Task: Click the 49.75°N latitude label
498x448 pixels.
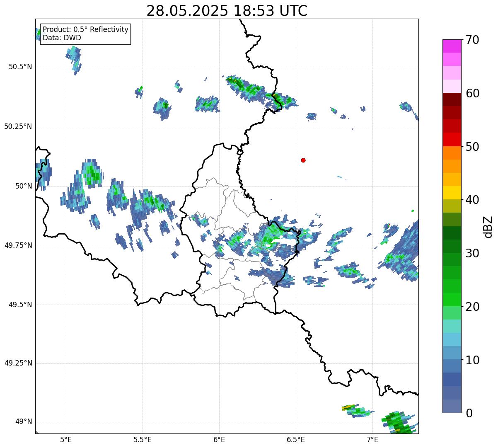Action: (x=18, y=246)
